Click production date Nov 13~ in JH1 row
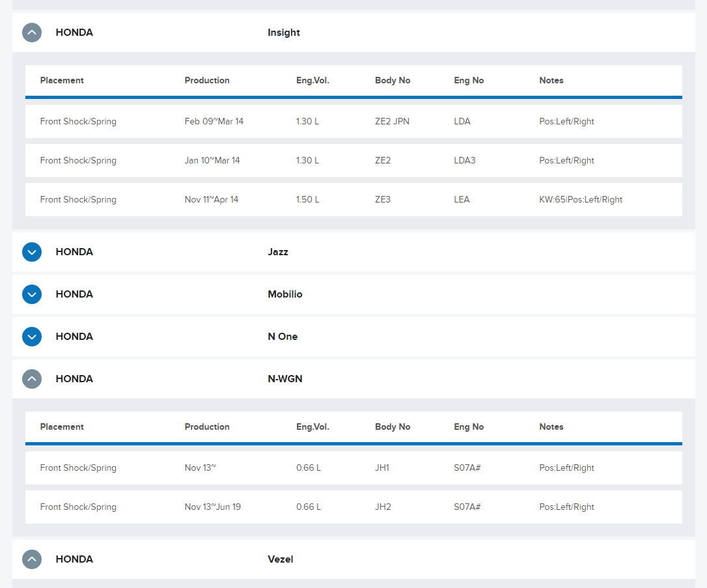The image size is (707, 588). coord(200,468)
